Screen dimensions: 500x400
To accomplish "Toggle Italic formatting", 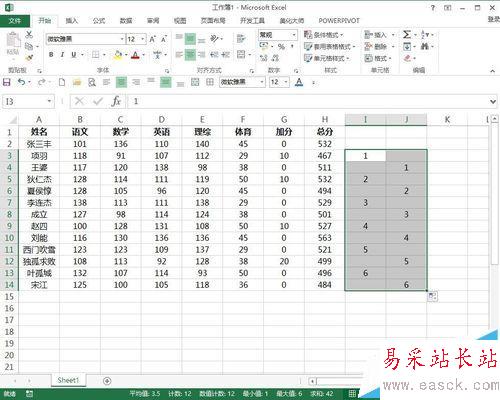I will tap(62, 55).
